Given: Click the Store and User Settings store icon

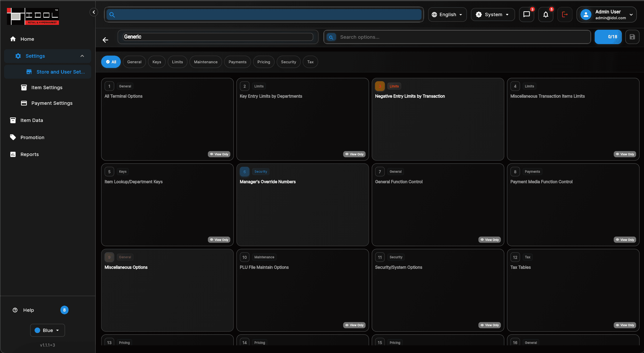Looking at the screenshot, I should click(x=29, y=72).
